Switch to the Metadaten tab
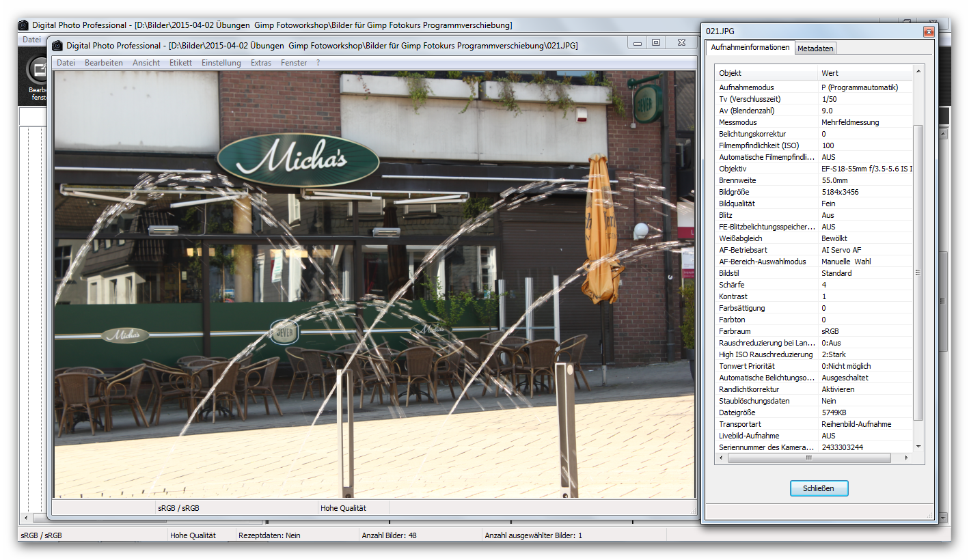The height and width of the screenshot is (560, 969). [815, 48]
